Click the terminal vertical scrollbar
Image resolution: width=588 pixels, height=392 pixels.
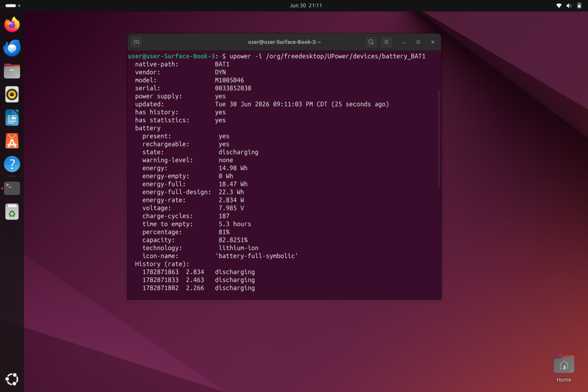[x=439, y=139]
